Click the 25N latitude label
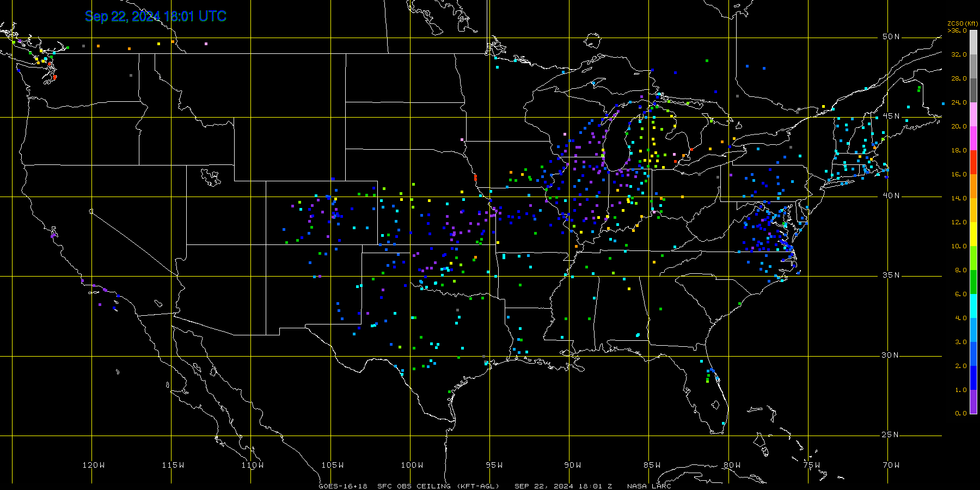The height and width of the screenshot is (490, 980). point(891,434)
